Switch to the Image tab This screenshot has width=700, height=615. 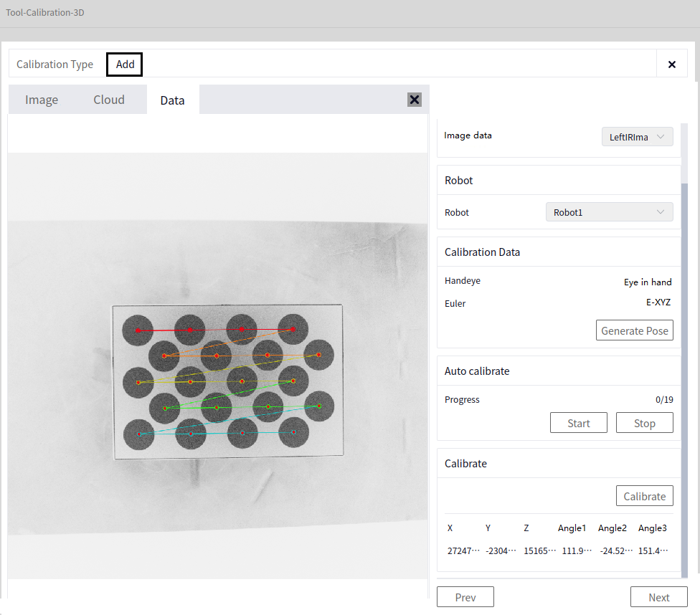click(42, 100)
